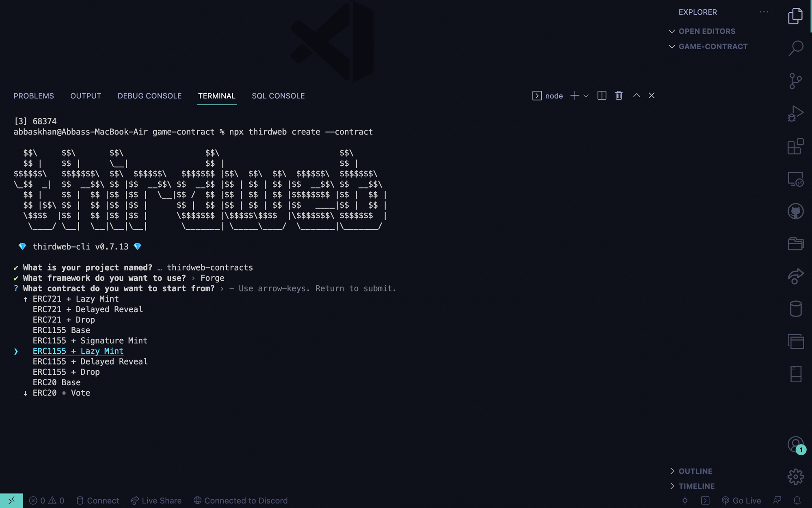Open the Search view in the activity bar
The width and height of the screenshot is (812, 508).
point(795,48)
